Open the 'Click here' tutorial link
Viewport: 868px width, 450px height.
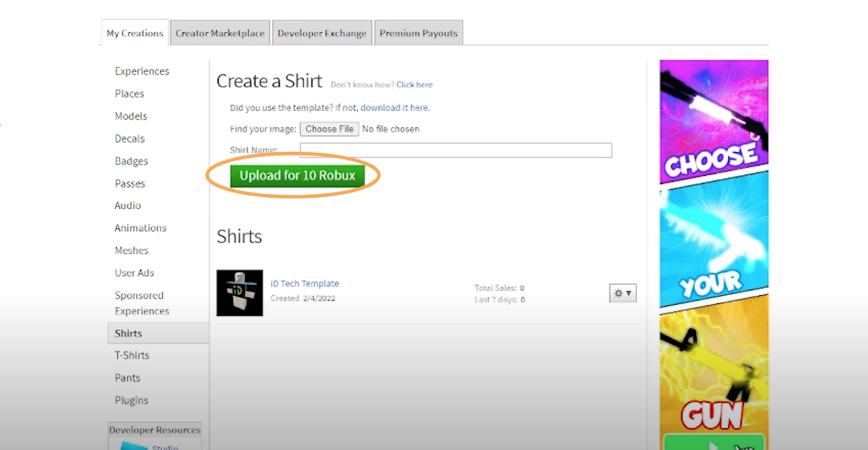click(x=414, y=84)
